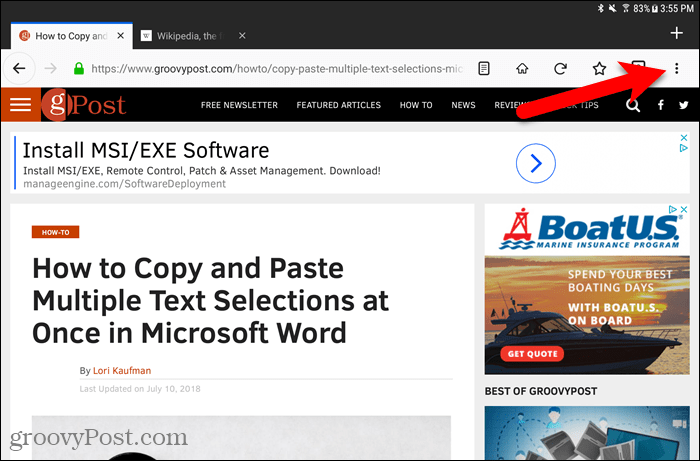
Task: Select the How to Copy tab
Action: pos(71,36)
